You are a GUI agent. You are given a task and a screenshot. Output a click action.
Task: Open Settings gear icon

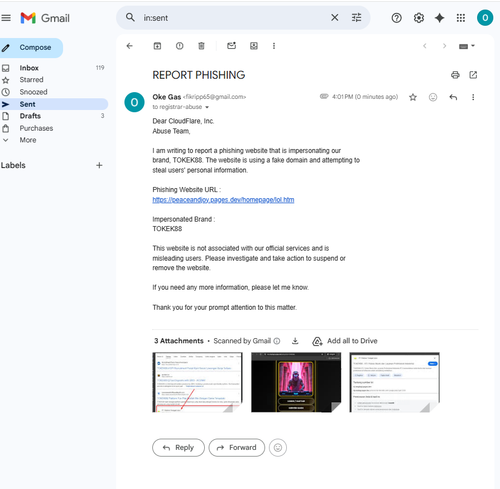coord(419,18)
